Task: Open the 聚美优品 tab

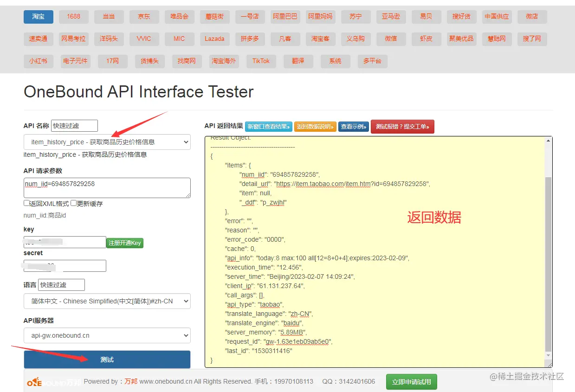Action: tap(461, 39)
